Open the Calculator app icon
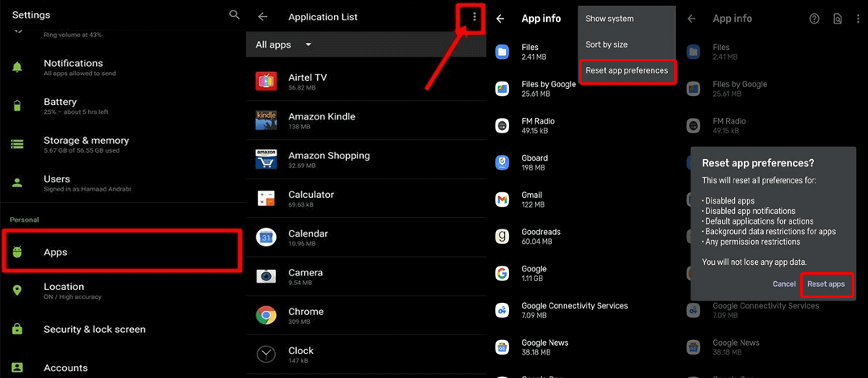Viewport: 868px width, 378px height. [265, 198]
